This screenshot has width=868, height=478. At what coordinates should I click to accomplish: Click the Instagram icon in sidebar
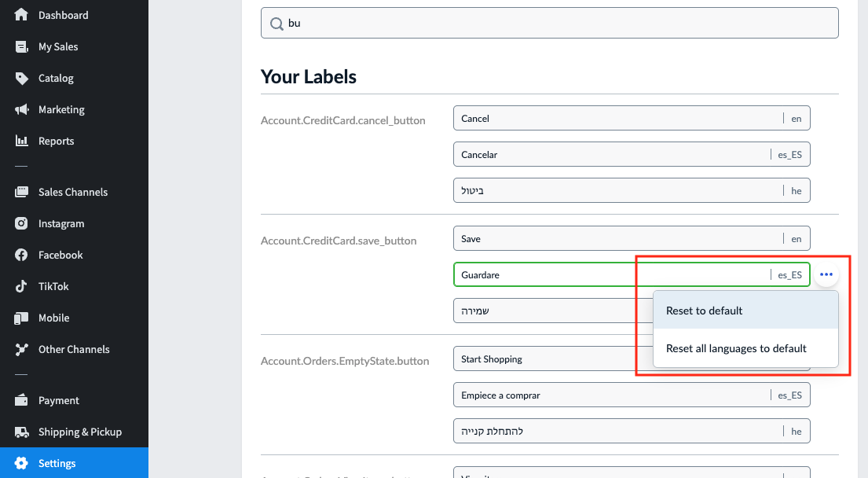point(22,223)
